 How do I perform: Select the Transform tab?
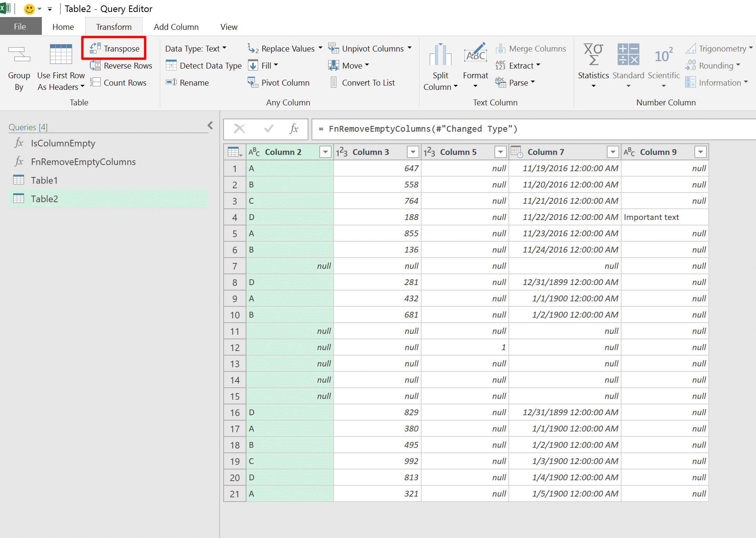coord(114,27)
